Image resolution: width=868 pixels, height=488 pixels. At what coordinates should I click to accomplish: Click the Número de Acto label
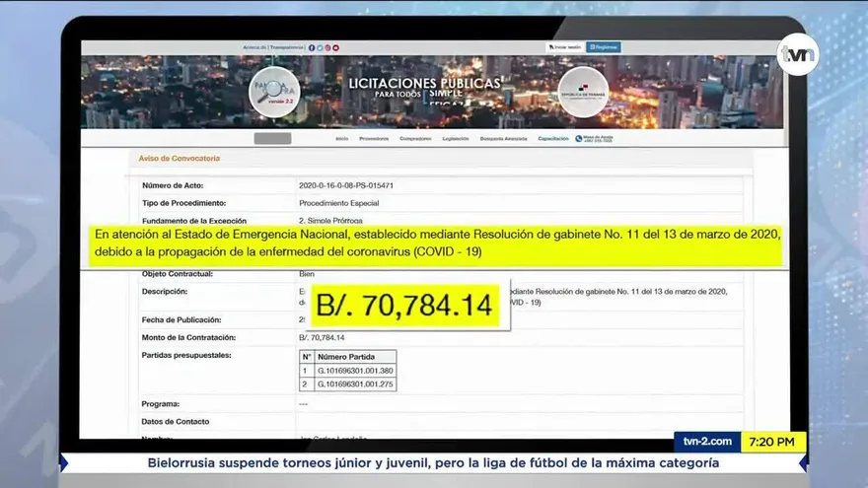point(173,185)
